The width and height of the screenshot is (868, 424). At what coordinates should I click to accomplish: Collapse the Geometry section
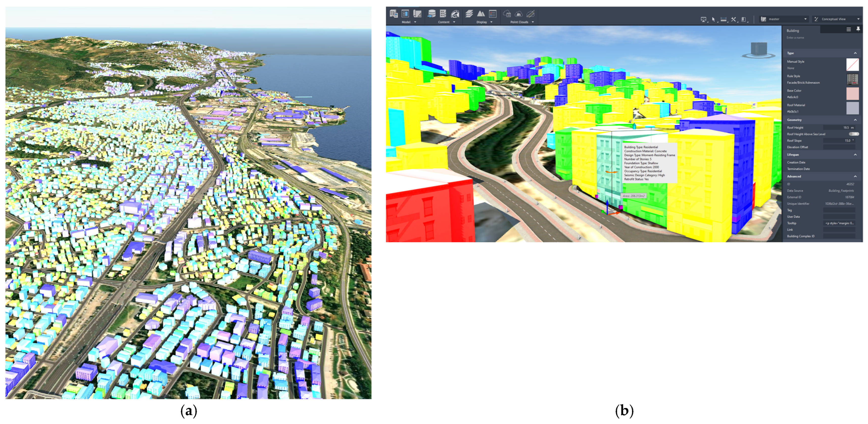[x=855, y=120]
